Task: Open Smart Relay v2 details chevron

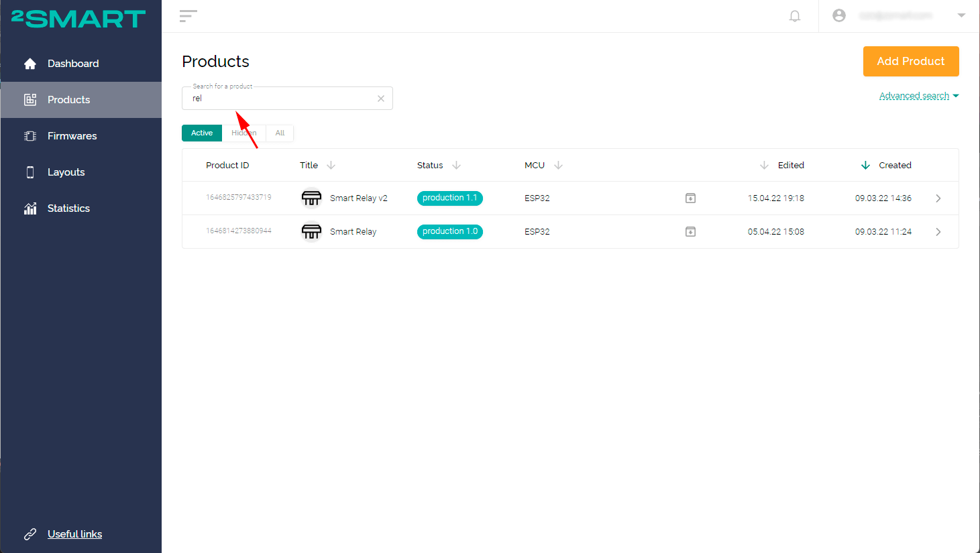Action: tap(938, 198)
